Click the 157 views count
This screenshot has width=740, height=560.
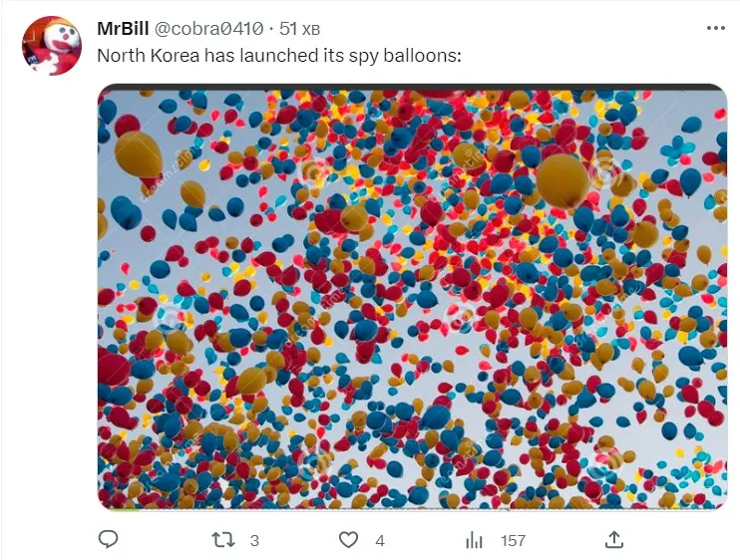513,540
